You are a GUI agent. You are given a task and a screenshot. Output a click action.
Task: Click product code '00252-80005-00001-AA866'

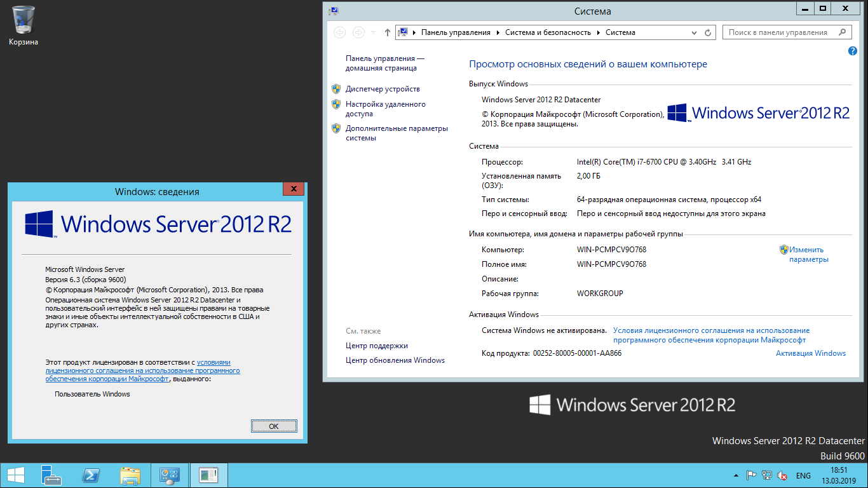coord(577,353)
